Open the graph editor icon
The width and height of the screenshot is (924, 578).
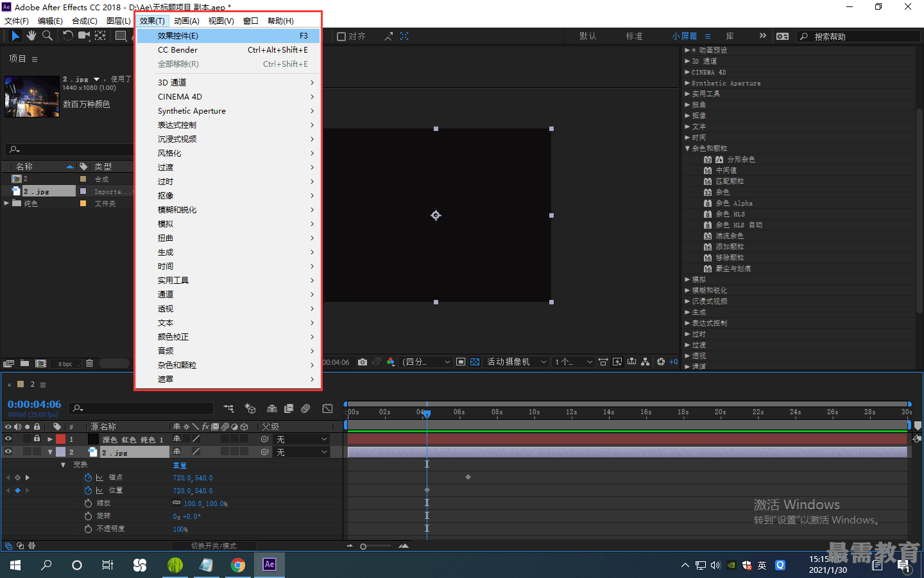327,408
